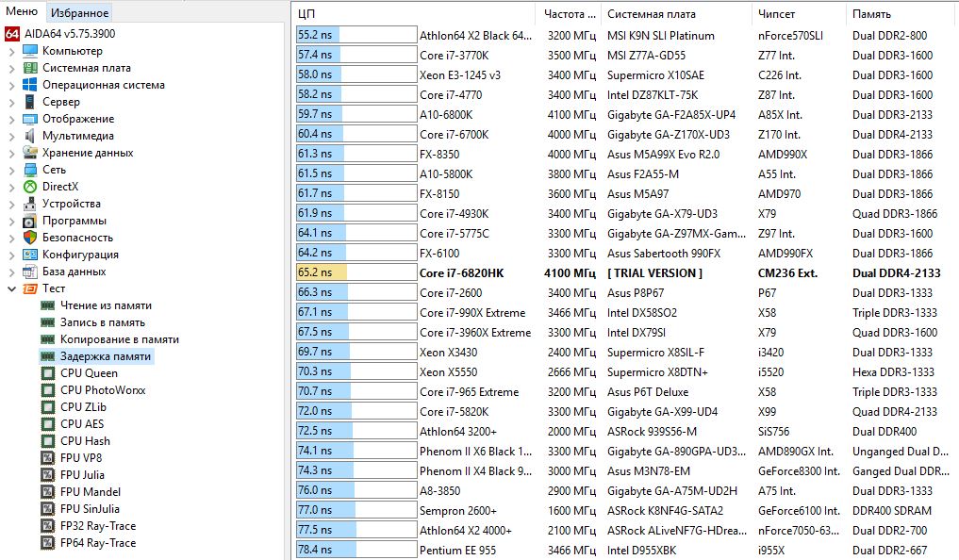Click the Hexa DDR3-1333 memory cell
Viewport: 959px width, 560px height.
(x=894, y=371)
